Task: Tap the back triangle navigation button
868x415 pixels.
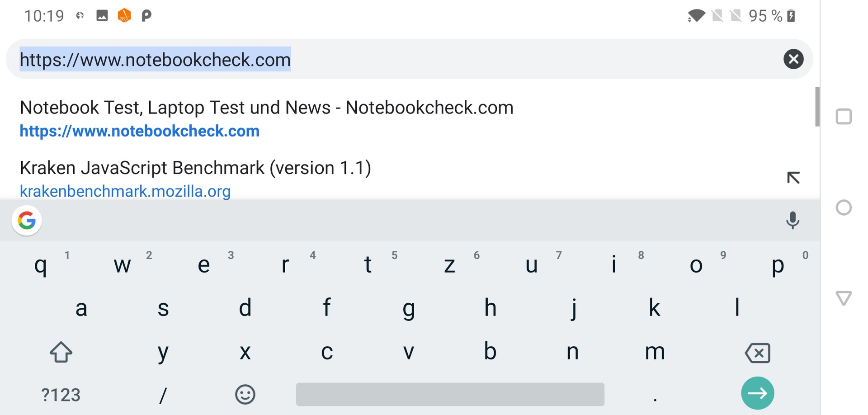Action: click(x=843, y=298)
